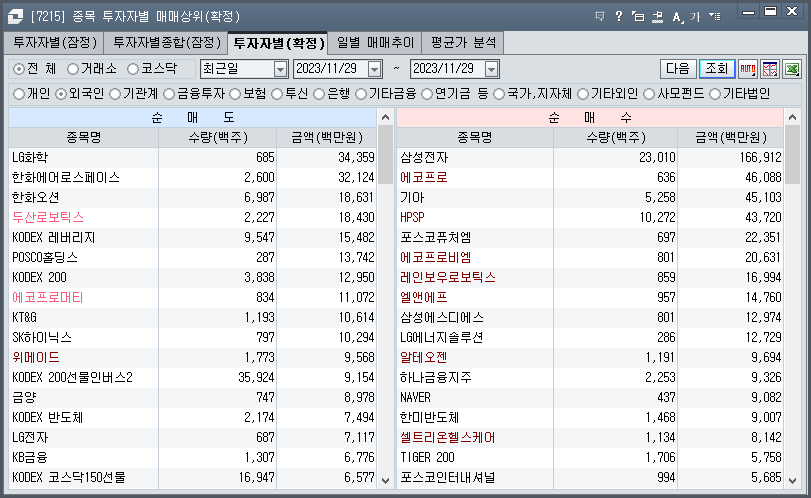Select KODEX 200선물인버스2 row

point(192,378)
